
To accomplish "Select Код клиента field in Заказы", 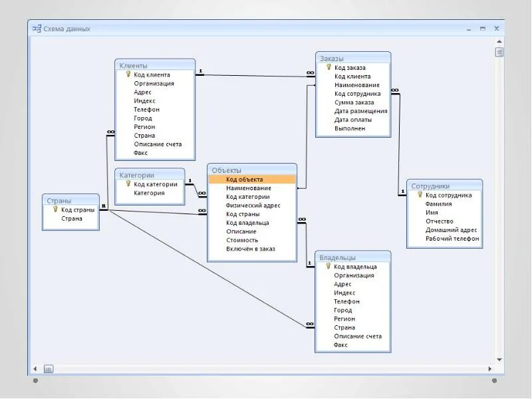I will pyautogui.click(x=353, y=76).
